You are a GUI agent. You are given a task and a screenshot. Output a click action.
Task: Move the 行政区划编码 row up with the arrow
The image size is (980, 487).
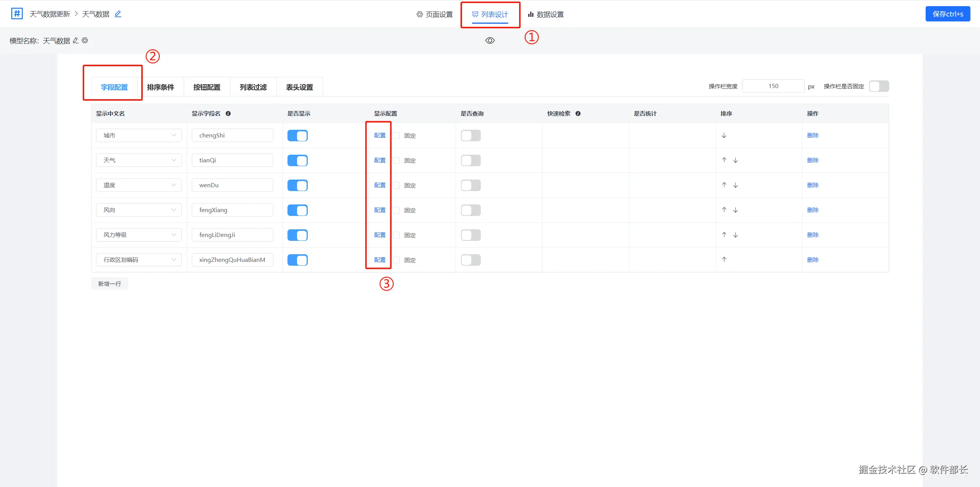[x=724, y=260]
